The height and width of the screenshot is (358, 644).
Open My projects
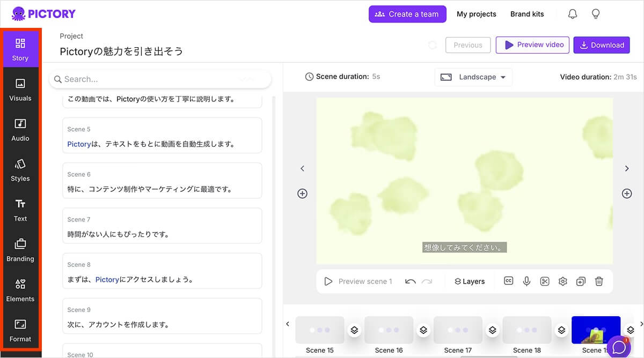477,14
